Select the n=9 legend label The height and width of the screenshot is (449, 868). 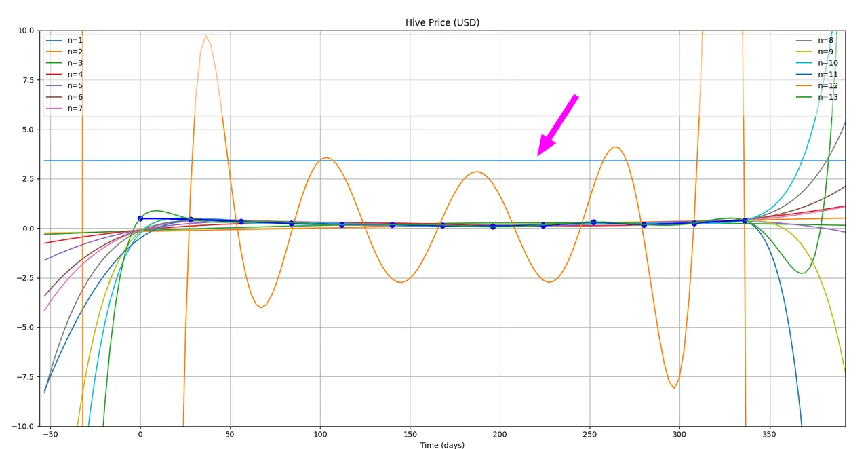[825, 52]
